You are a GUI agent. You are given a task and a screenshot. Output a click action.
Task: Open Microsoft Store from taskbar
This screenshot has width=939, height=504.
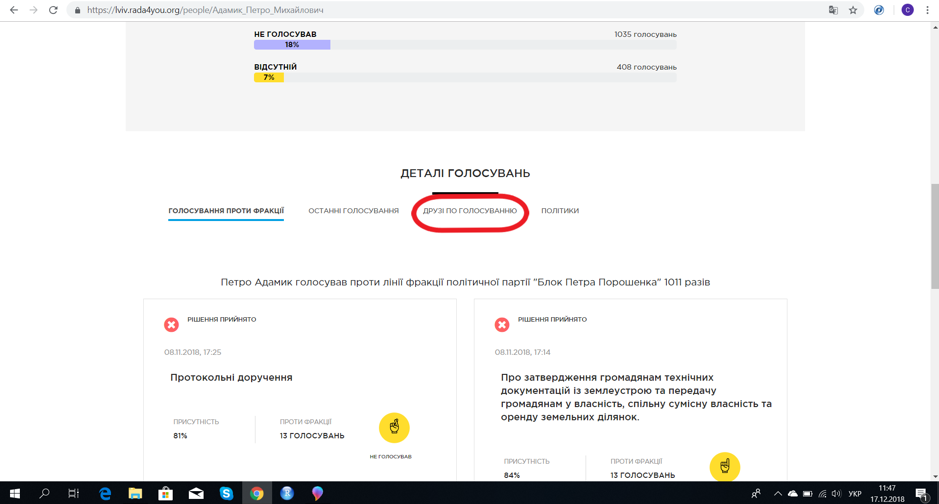(x=165, y=493)
